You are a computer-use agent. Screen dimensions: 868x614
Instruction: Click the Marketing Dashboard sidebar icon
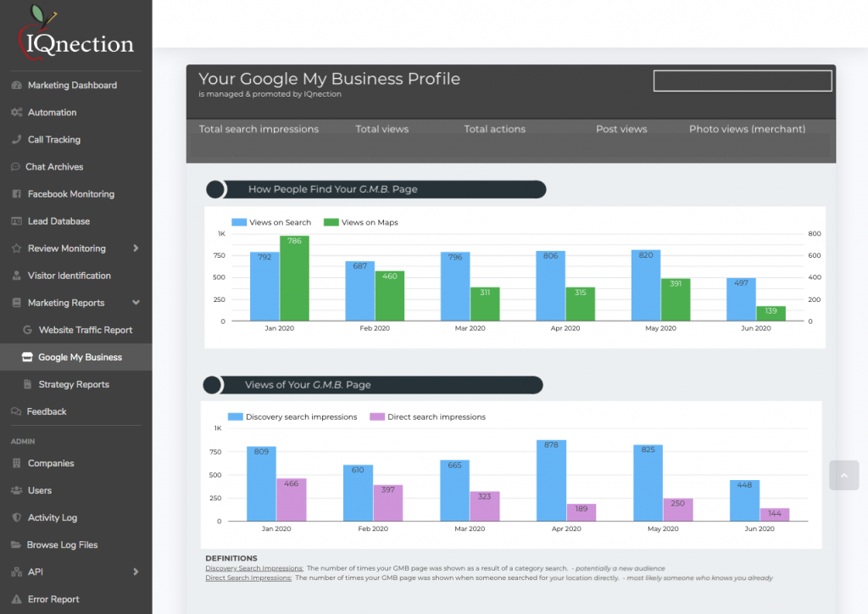(x=17, y=86)
